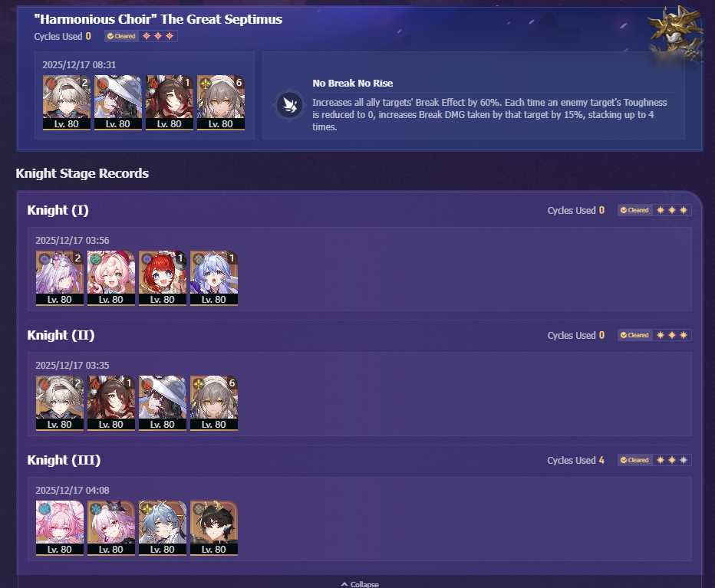
Task: Click the white-hat character in Harmonious Choir team
Action: click(118, 103)
